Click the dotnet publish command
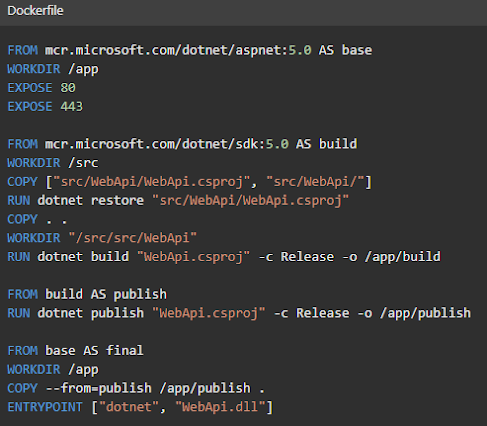The width and height of the screenshot is (487, 426). point(91,313)
